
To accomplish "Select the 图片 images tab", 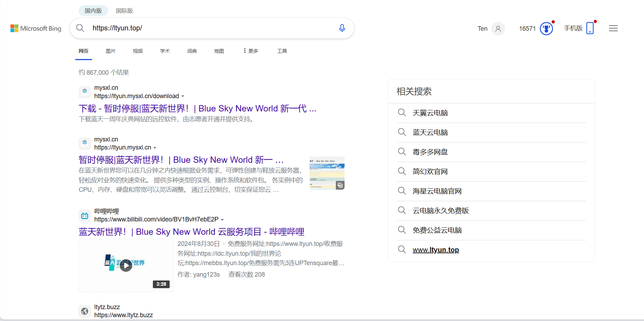I will (x=111, y=51).
